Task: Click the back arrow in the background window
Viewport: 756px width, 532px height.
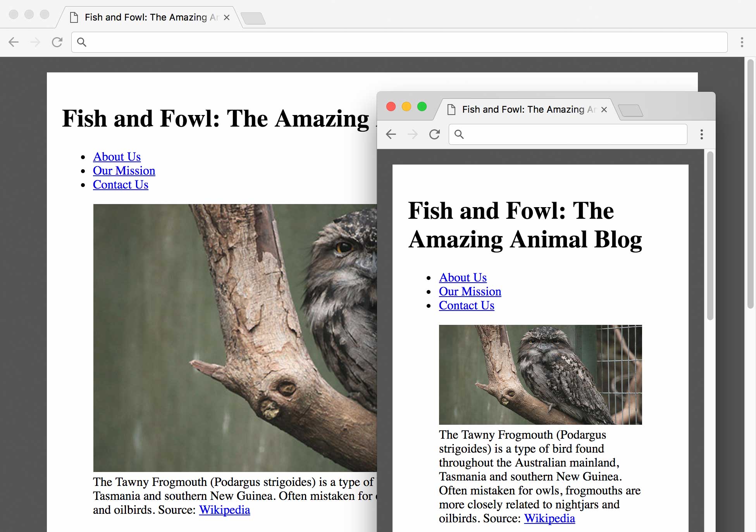Action: click(x=14, y=42)
